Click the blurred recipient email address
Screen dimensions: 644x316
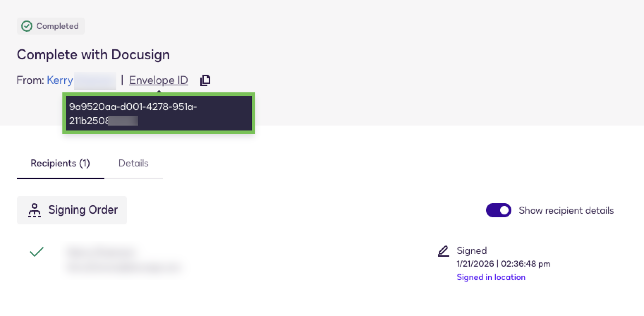[123, 268]
